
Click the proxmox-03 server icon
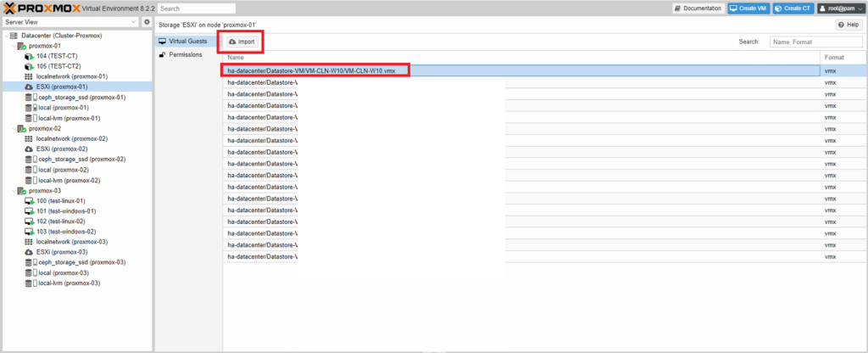pyautogui.click(x=21, y=191)
